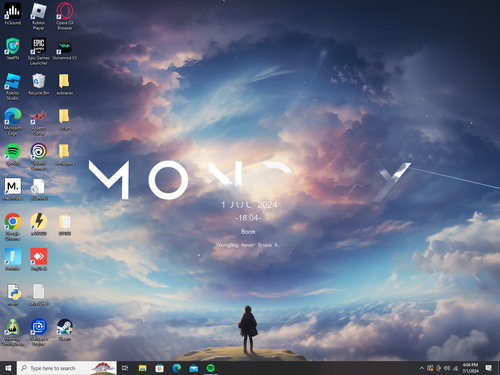Screen dimensions: 500x375
Task: Select the Roblox Studio desktop shortcut
Action: tap(13, 86)
